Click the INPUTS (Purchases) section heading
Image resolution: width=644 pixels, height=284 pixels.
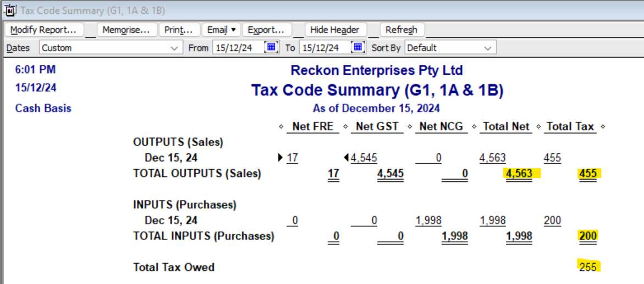[x=185, y=205]
